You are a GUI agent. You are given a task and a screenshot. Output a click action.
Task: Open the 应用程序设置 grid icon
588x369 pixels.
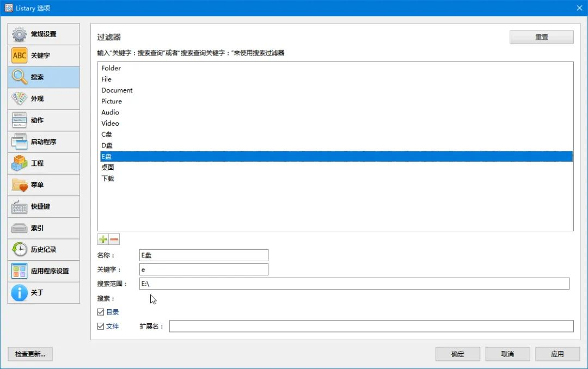19,271
